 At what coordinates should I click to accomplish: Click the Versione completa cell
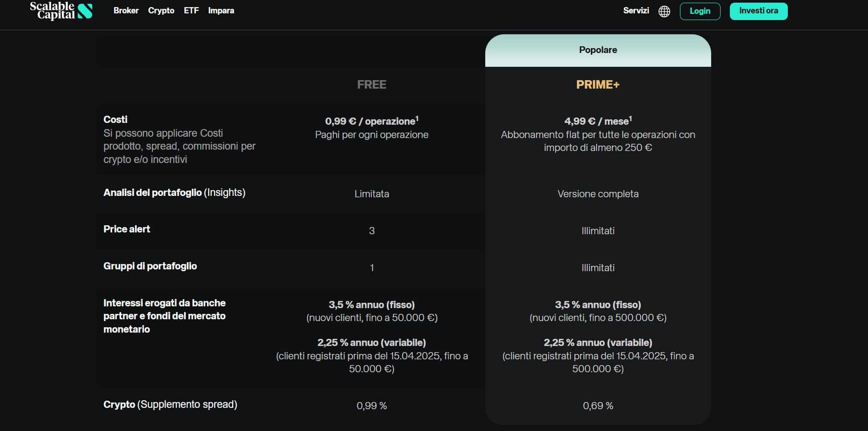tap(598, 194)
